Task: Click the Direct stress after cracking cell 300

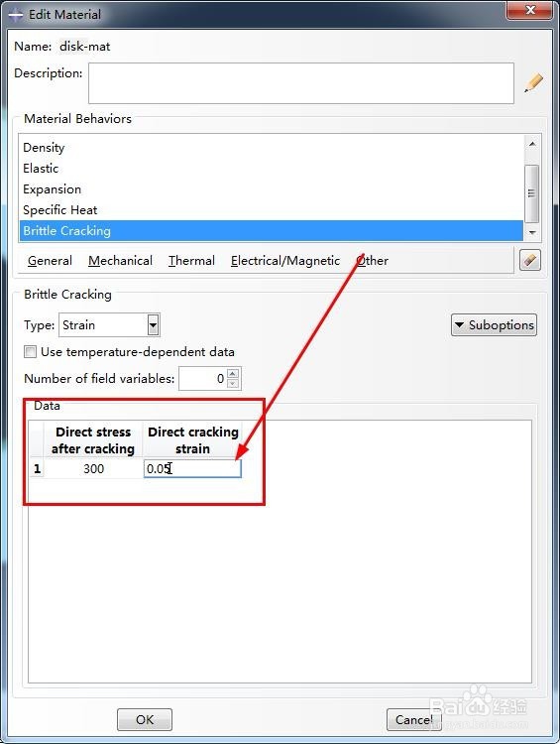Action: tap(93, 469)
